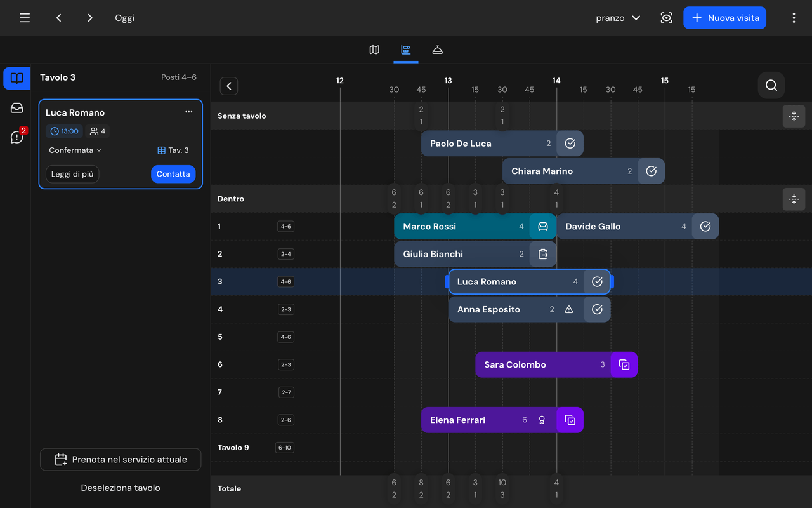The image size is (812, 508).
Task: Open Luca Romano card three-dot menu
Action: (x=188, y=112)
